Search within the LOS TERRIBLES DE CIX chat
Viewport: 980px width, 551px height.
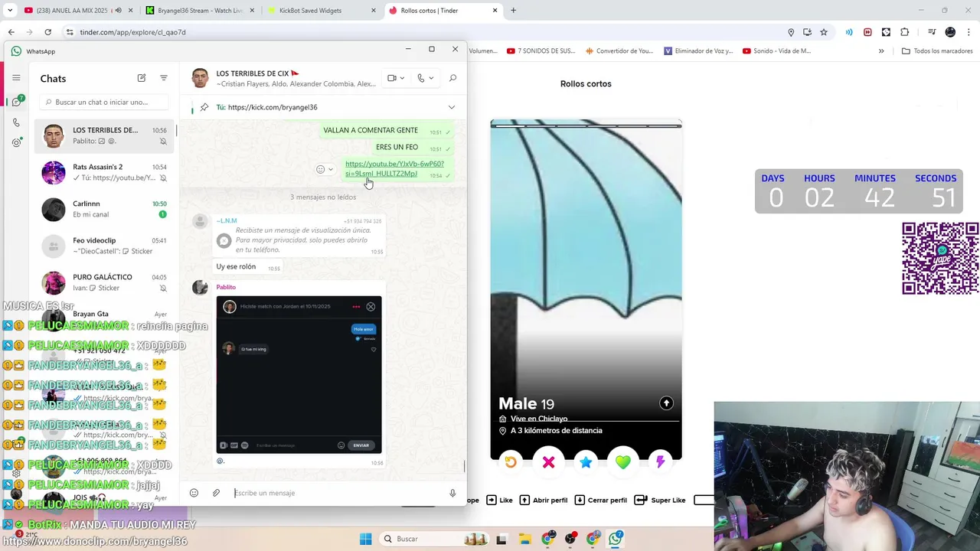pyautogui.click(x=452, y=78)
